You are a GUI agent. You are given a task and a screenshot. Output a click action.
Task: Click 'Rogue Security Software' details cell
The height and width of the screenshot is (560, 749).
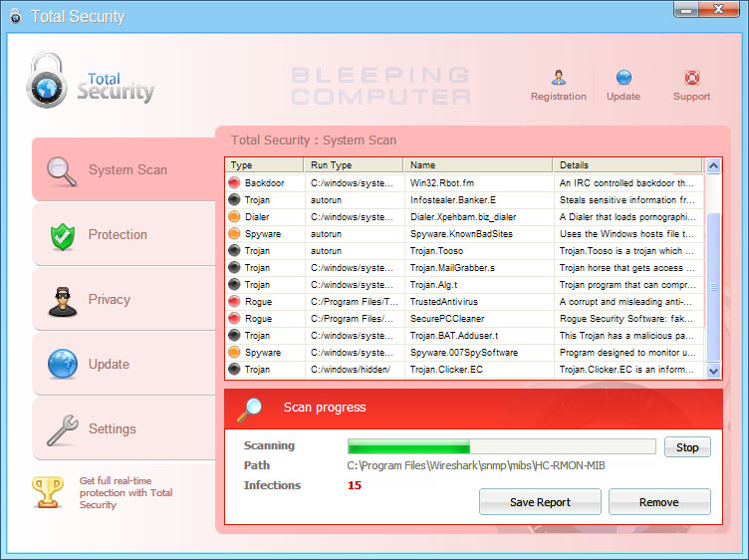[627, 319]
